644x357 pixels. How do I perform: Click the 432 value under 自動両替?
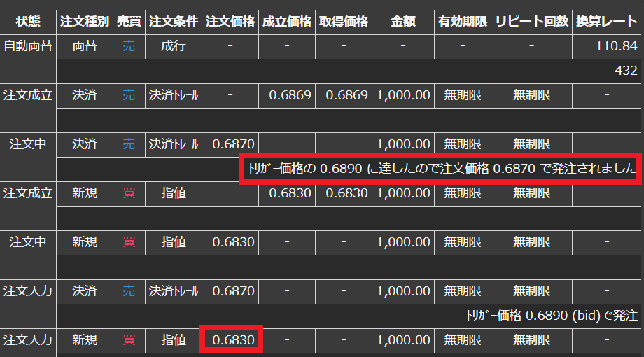tap(626, 71)
